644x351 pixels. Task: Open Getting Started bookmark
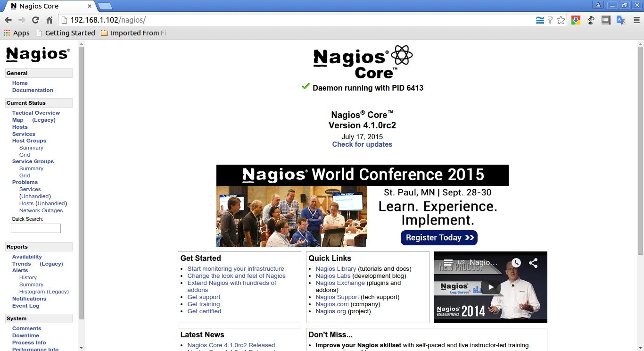click(x=66, y=33)
